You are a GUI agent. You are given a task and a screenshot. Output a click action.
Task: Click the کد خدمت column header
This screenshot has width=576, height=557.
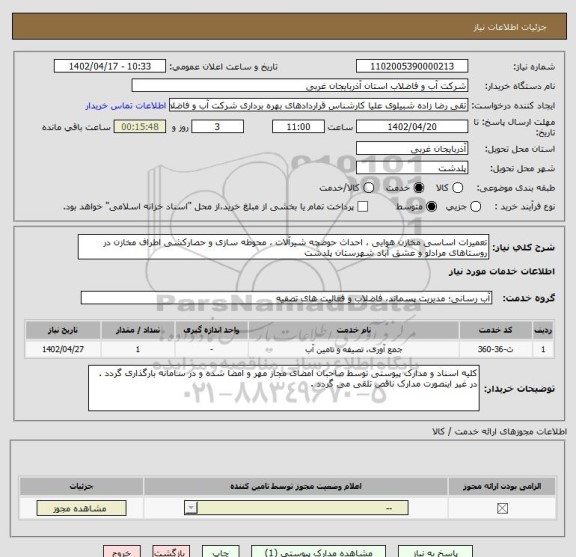point(495,330)
